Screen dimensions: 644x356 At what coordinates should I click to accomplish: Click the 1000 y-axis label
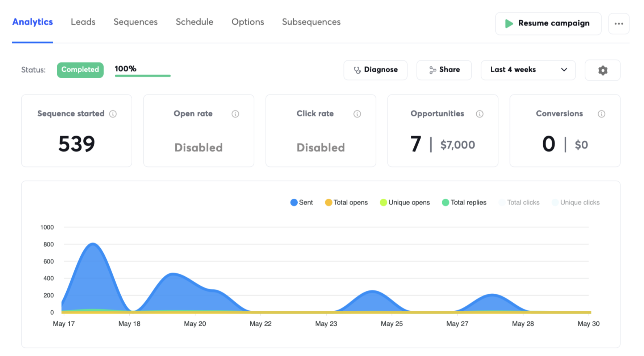47,227
